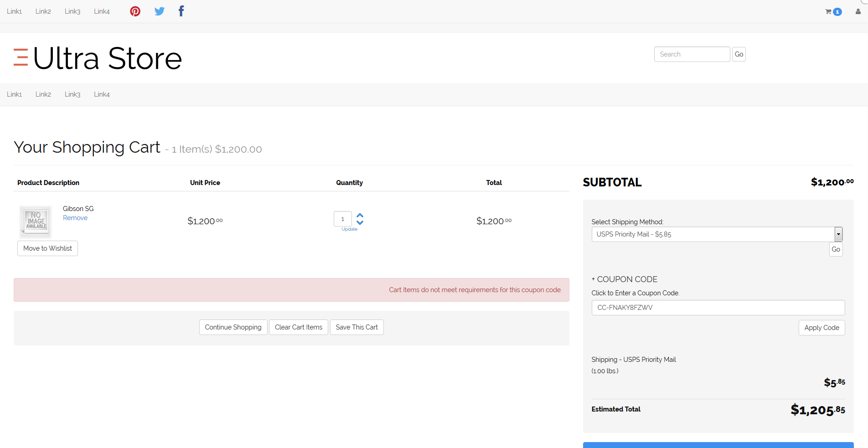Screen dimensions: 868x448
Task: Open the shopping cart icon with badge
Action: (x=833, y=12)
